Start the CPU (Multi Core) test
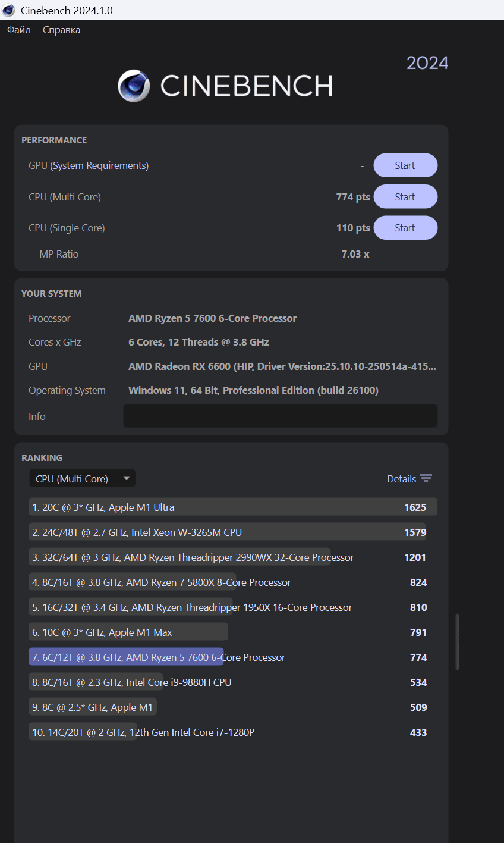Viewport: 504px width, 843px height. pos(405,197)
